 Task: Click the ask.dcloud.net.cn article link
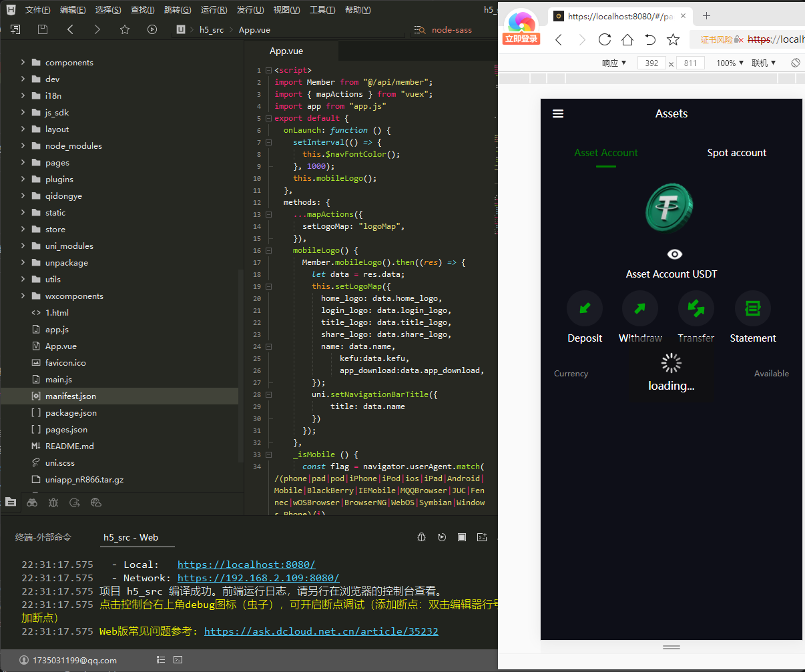(x=321, y=631)
